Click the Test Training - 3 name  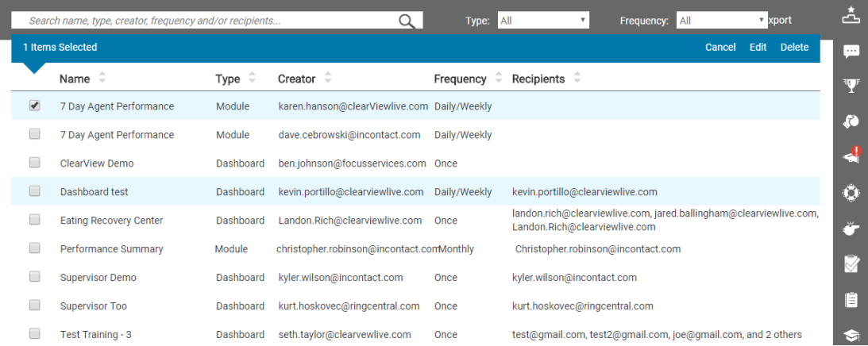click(x=96, y=334)
